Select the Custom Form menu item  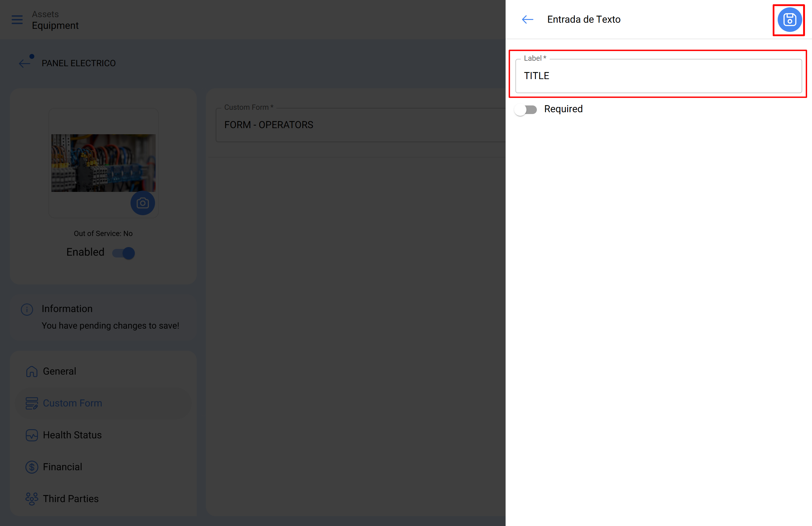[72, 403]
